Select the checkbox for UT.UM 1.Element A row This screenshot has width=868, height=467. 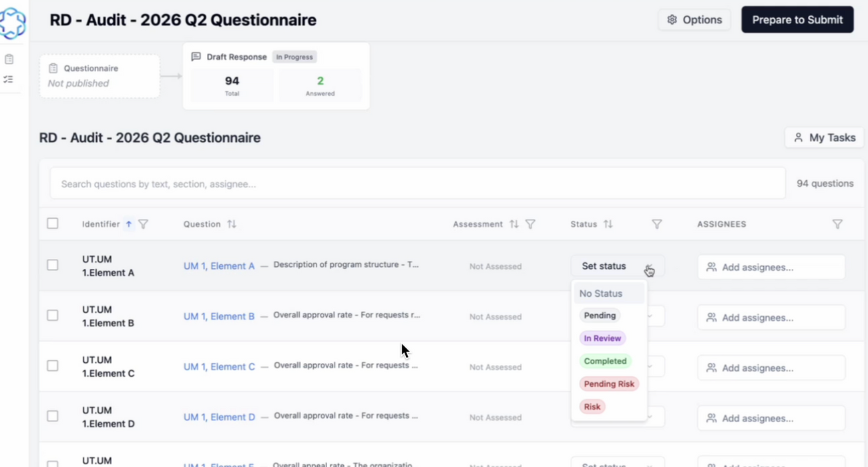pyautogui.click(x=53, y=264)
